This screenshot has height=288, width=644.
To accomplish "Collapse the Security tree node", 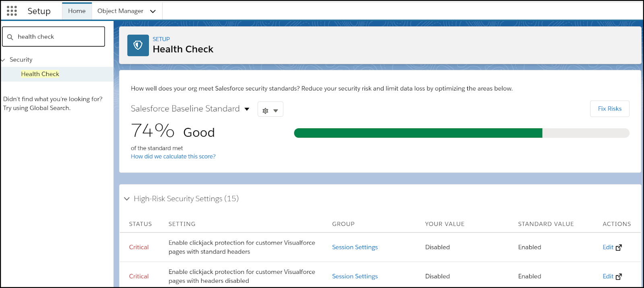I will click(3, 60).
